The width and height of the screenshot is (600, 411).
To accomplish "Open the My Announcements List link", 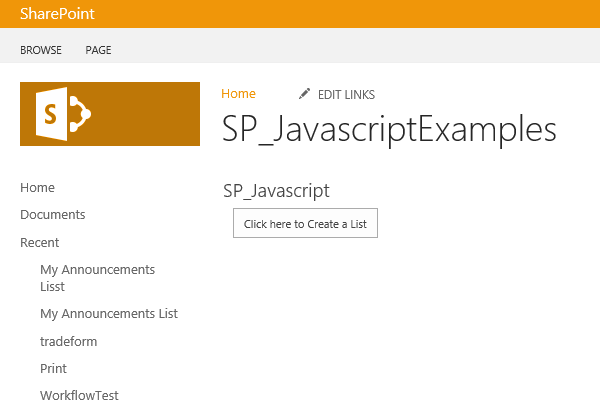I will point(109,313).
